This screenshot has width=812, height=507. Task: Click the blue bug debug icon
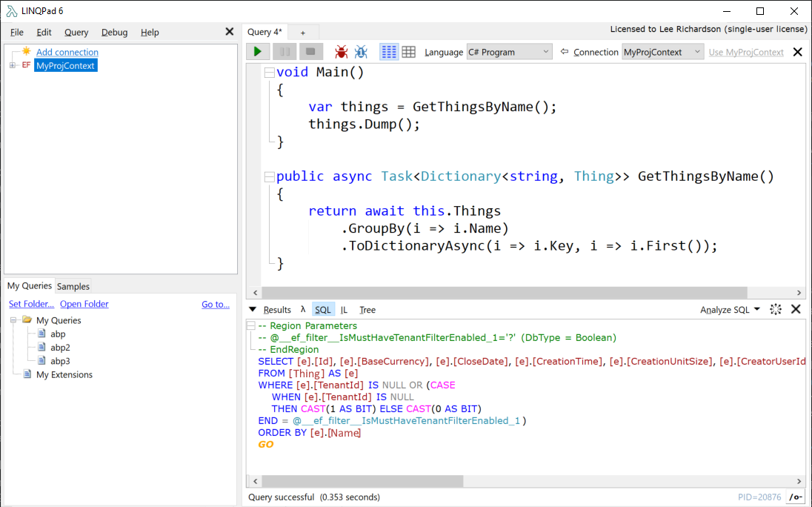tap(361, 52)
